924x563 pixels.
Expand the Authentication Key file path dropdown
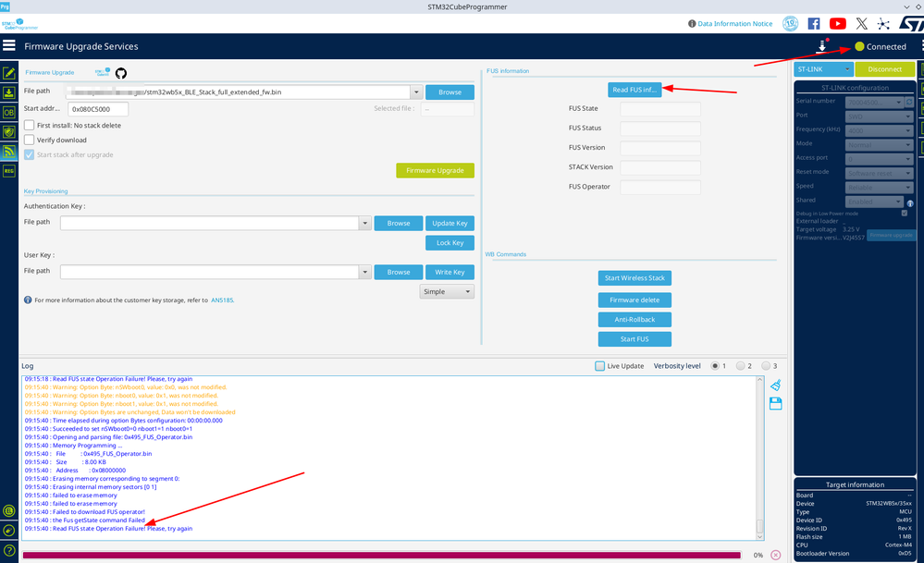click(x=364, y=223)
